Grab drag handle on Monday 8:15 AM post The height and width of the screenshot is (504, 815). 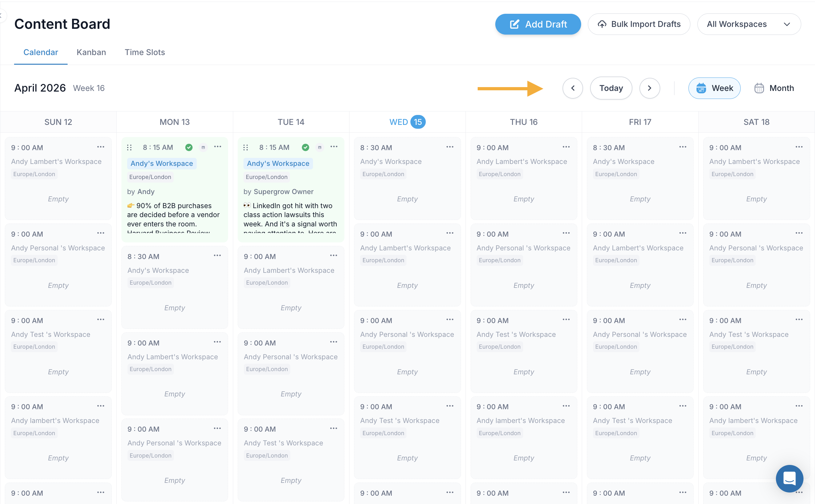pyautogui.click(x=129, y=147)
